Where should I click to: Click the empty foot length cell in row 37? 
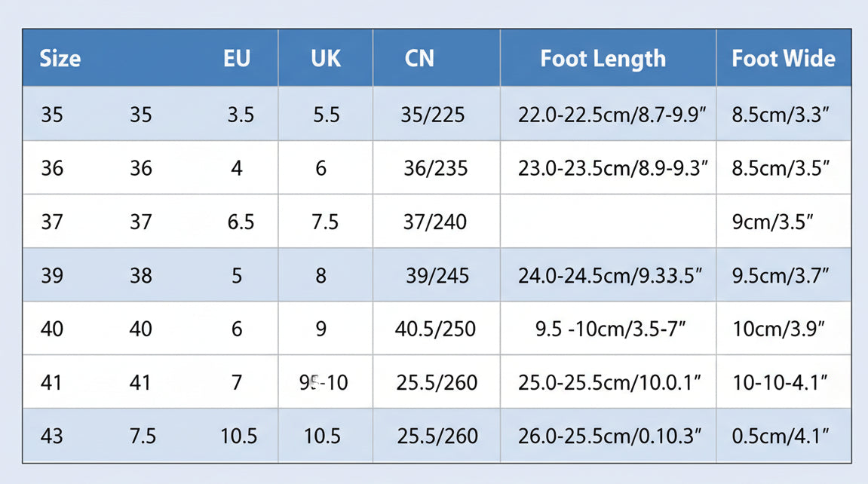[608, 221]
